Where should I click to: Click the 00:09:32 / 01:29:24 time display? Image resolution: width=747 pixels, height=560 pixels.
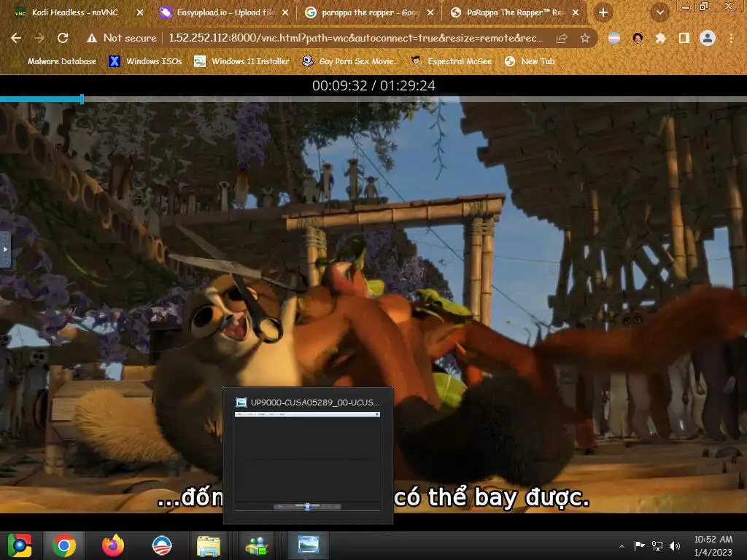pos(373,86)
